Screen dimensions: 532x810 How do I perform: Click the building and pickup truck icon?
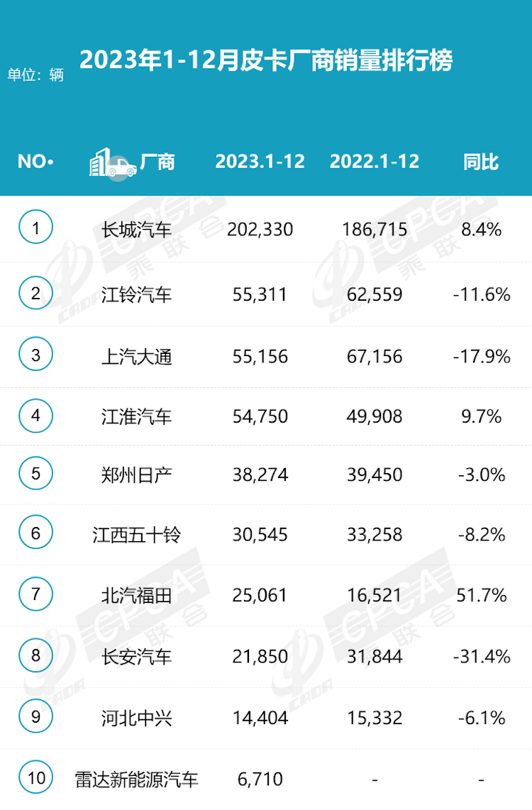coord(113,163)
